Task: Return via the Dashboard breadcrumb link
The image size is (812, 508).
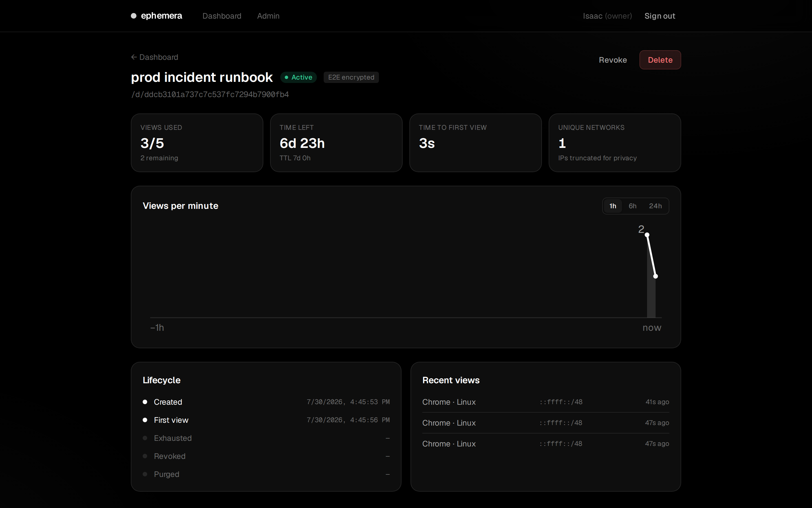Action: click(x=155, y=57)
